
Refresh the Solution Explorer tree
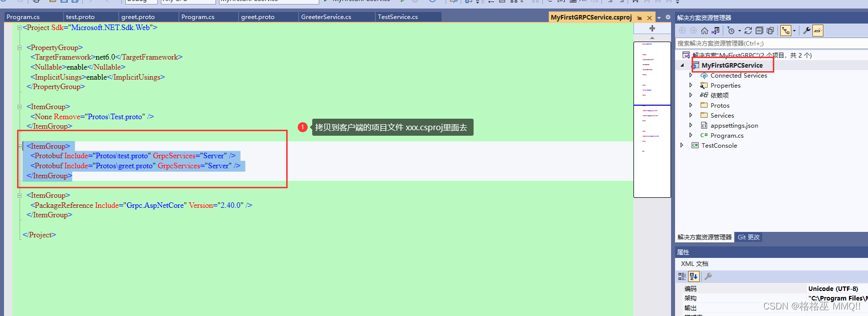748,31
